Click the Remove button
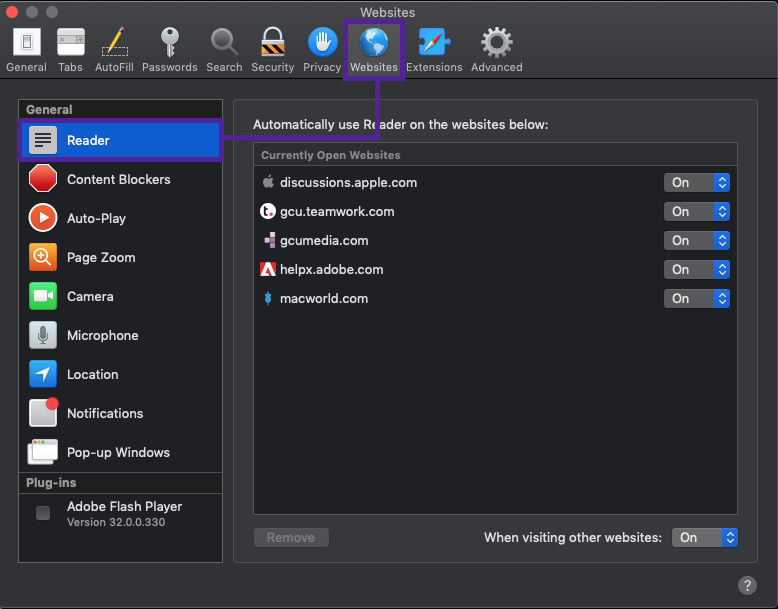The height and width of the screenshot is (609, 778). (x=291, y=538)
